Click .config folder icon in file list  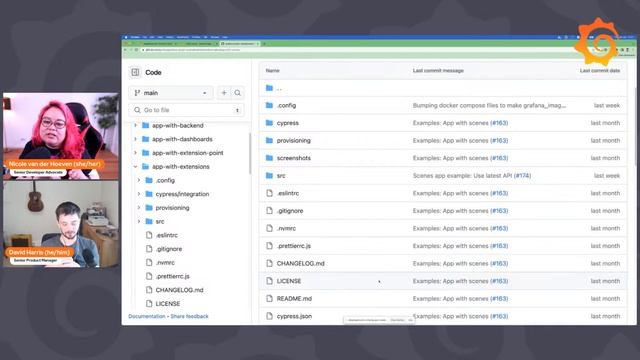click(269, 105)
